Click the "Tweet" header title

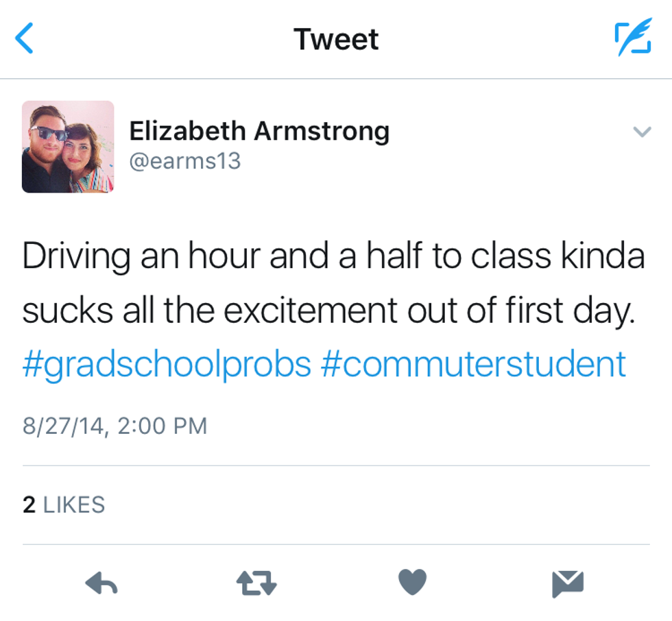[336, 39]
